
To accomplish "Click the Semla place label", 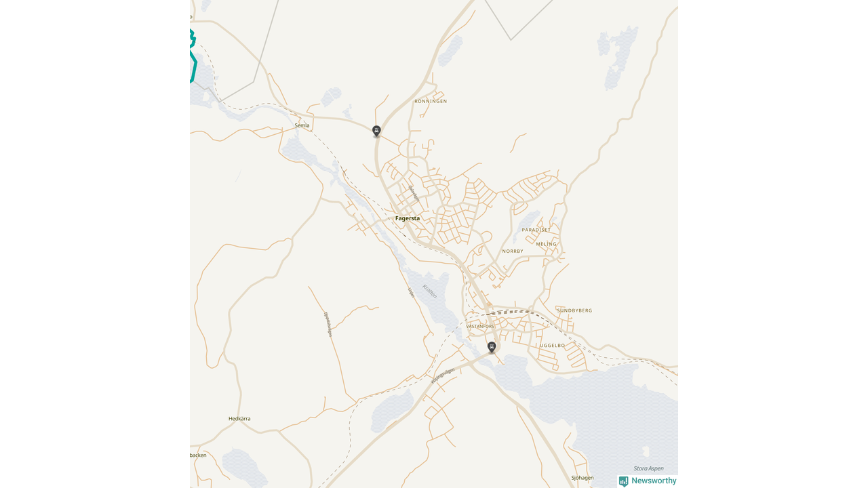I will click(302, 125).
